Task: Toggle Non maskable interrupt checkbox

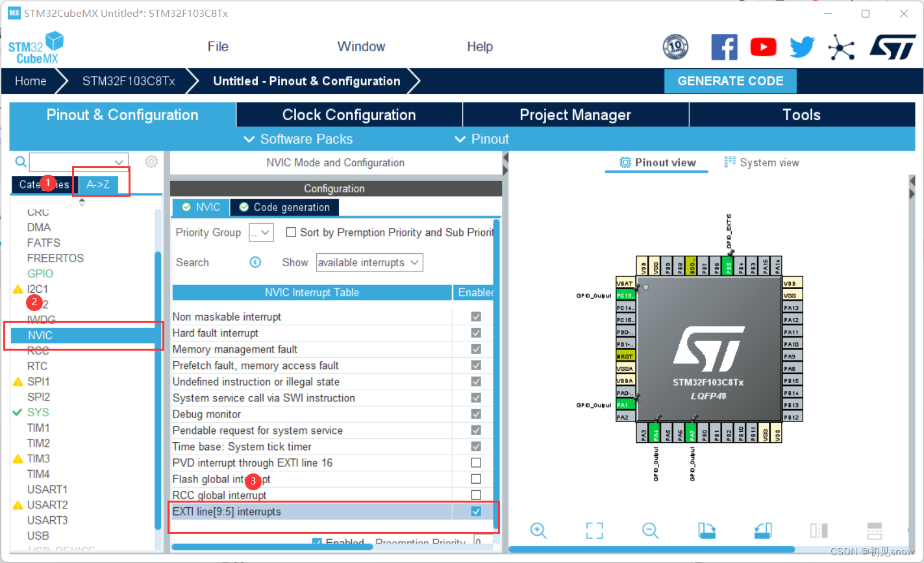Action: click(476, 317)
